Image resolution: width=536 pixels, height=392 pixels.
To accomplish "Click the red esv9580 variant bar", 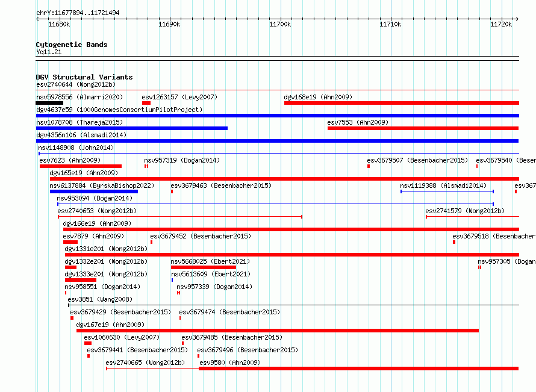I will [359, 369].
